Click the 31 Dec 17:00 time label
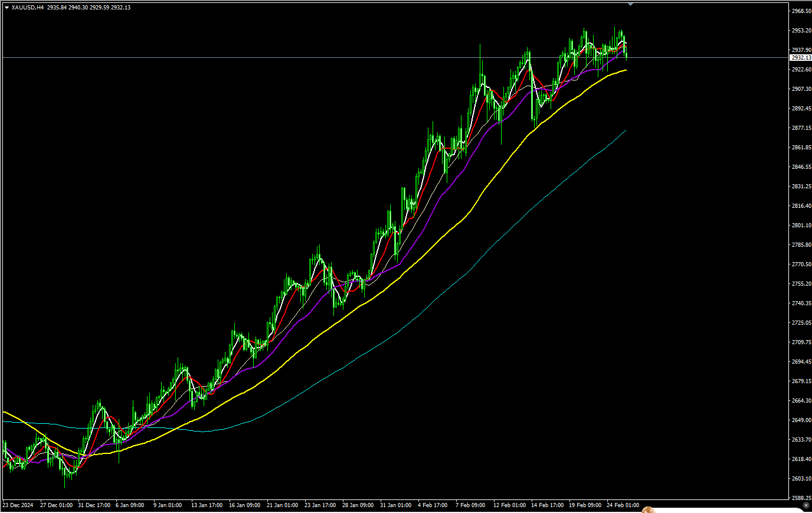The image size is (812, 513). 94,505
